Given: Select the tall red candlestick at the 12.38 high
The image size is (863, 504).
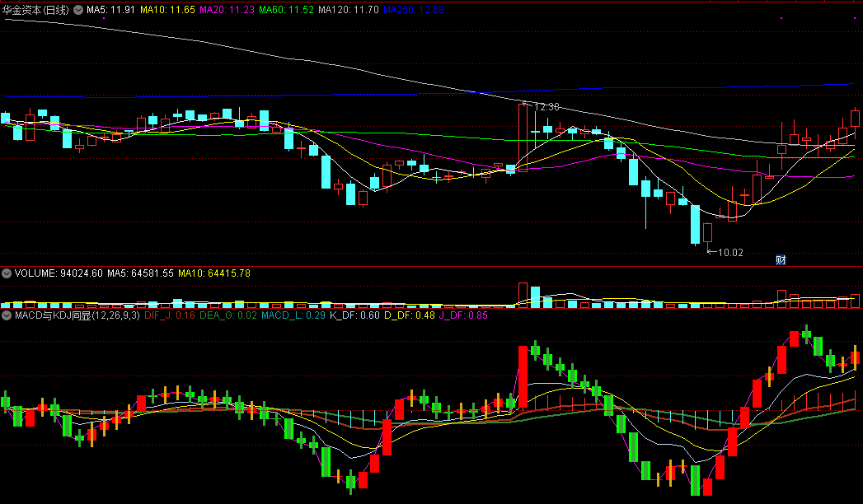Looking at the screenshot, I should tap(523, 138).
